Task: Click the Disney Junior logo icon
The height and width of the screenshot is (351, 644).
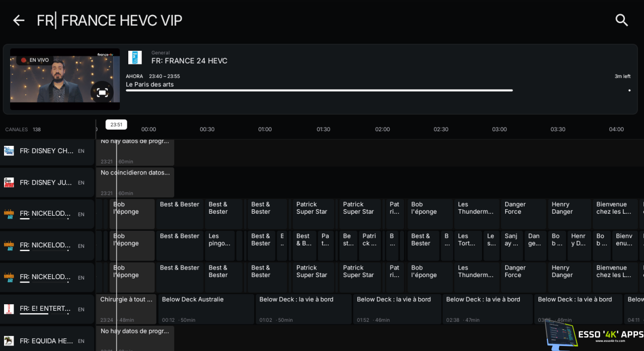Action: click(x=9, y=183)
